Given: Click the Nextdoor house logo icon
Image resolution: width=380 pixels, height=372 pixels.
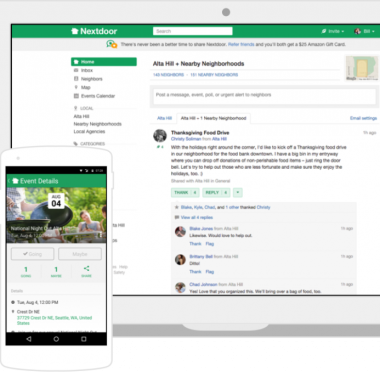Looking at the screenshot, I should (74, 31).
